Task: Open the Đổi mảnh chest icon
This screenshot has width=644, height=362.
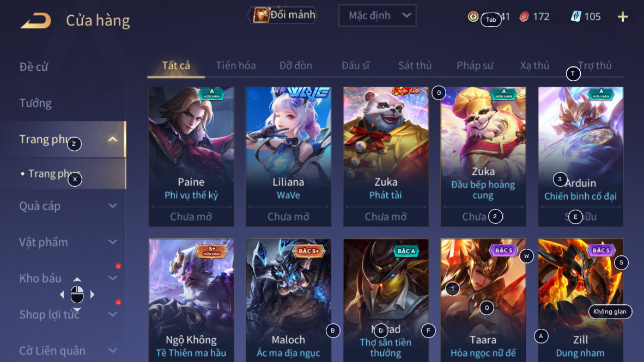Action: pyautogui.click(x=261, y=15)
